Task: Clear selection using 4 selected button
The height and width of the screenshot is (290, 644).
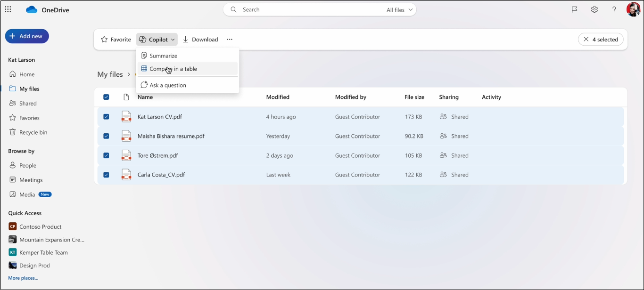Action: tap(601, 40)
